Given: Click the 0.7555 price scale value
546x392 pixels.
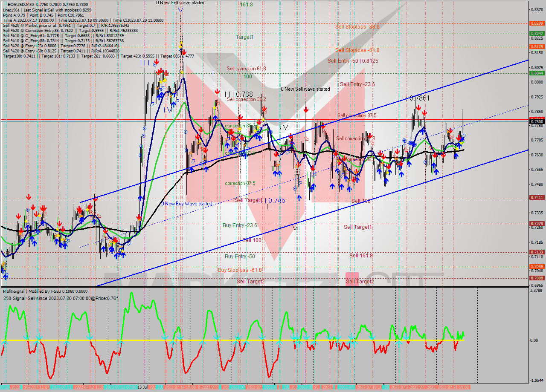Looking at the screenshot, I should pos(536,169).
